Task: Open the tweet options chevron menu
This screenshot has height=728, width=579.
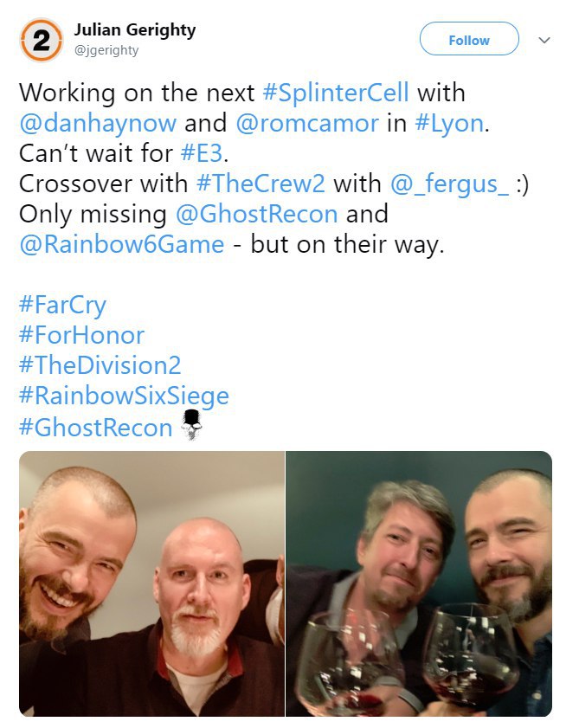Action: tap(544, 40)
